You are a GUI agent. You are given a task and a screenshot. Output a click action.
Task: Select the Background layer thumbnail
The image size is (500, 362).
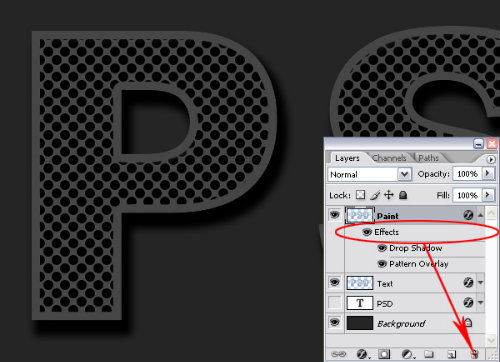tap(360, 323)
